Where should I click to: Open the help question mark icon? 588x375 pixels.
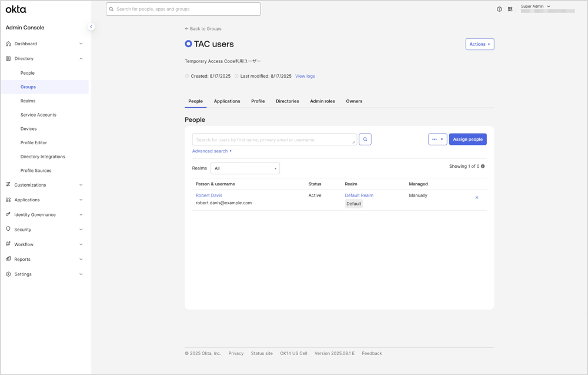tap(499, 9)
